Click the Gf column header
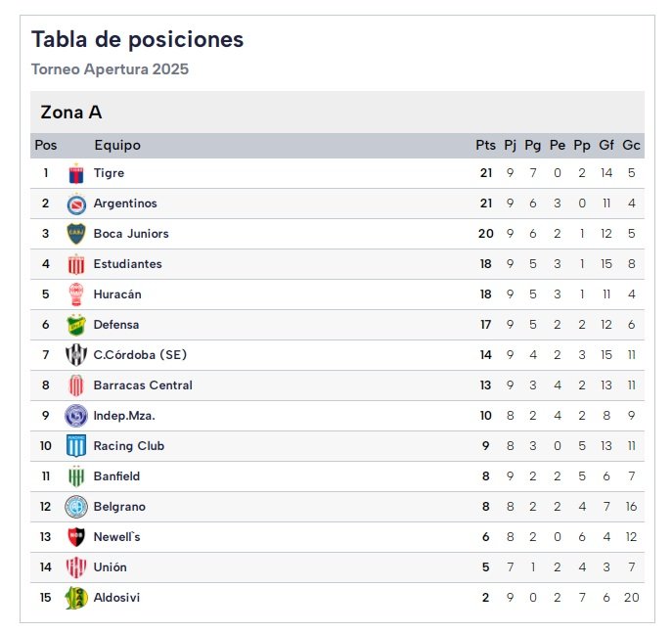This screenshot has height=633, width=672. [x=606, y=146]
